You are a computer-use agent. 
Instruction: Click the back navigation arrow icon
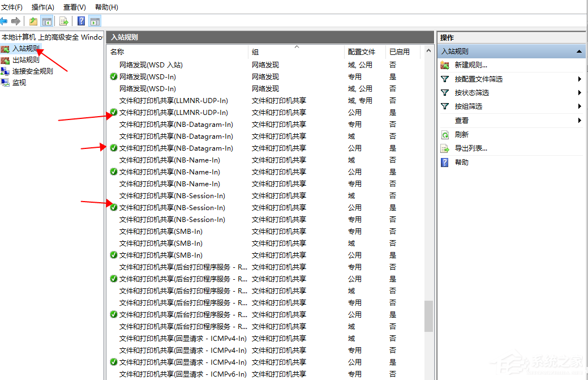[5, 21]
